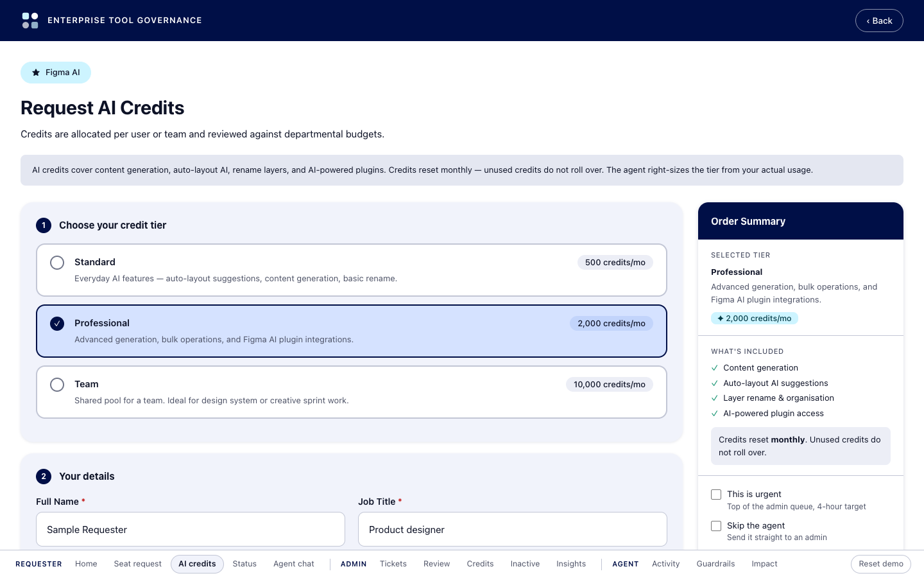Viewport: 924px width, 578px height.
Task: Click the star icon in Figma AI badge
Action: pos(36,73)
